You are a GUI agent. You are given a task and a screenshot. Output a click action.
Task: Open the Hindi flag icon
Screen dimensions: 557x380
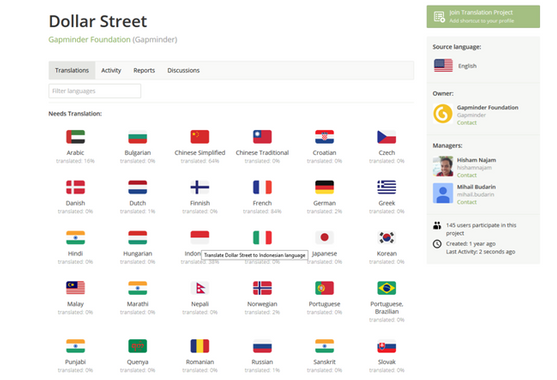point(75,238)
